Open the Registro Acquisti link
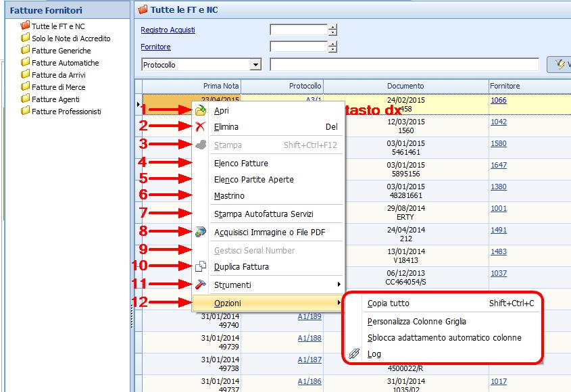Image resolution: width=571 pixels, height=392 pixels. click(x=168, y=30)
